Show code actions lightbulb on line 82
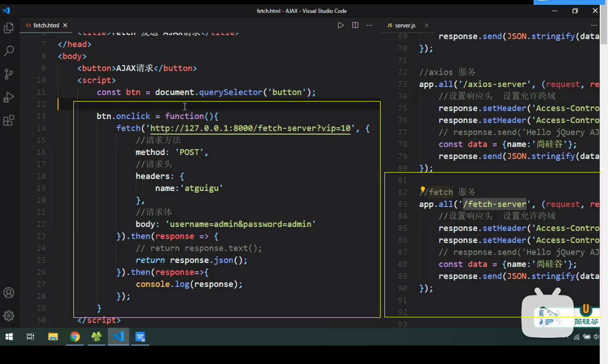 422,190
